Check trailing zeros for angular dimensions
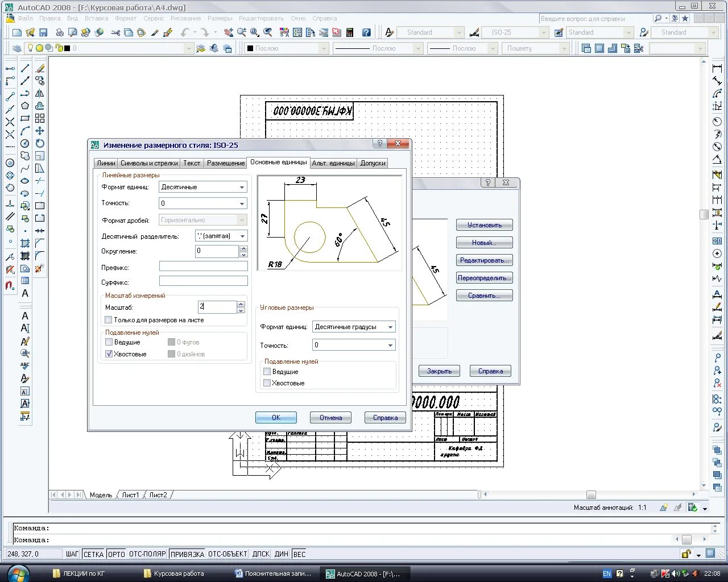The image size is (728, 582). click(x=267, y=383)
